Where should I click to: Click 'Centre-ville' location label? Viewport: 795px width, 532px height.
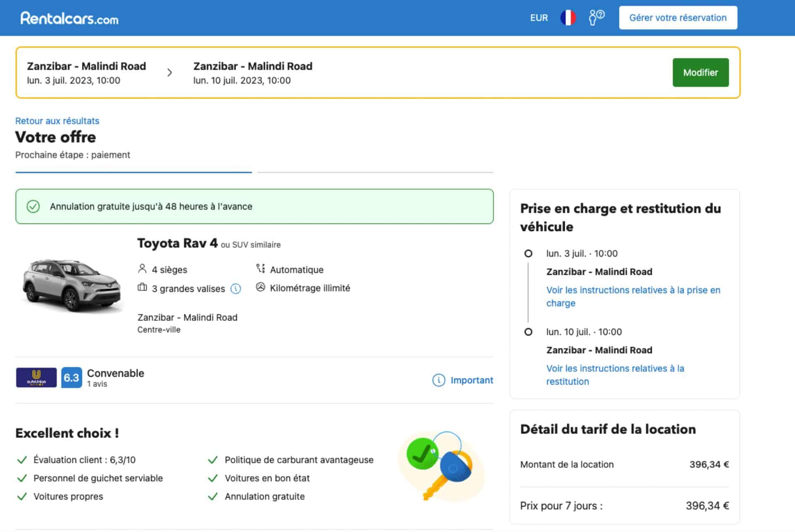(x=159, y=330)
